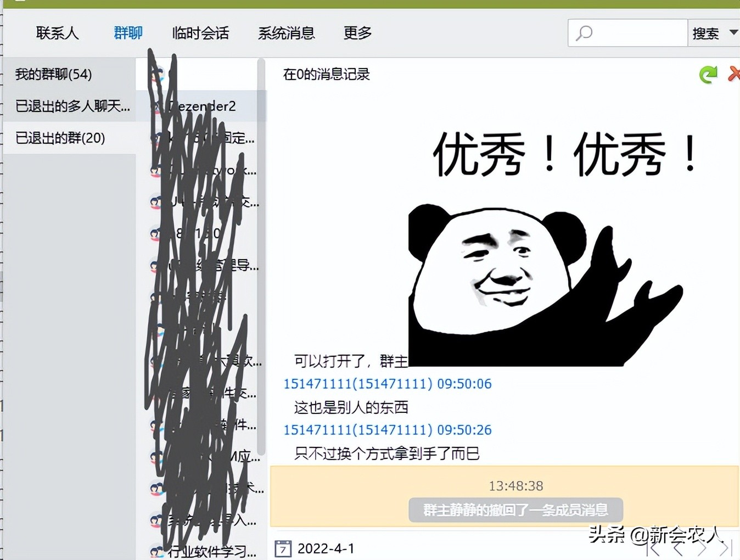
Task: Click the 搜索 button
Action: 706,33
